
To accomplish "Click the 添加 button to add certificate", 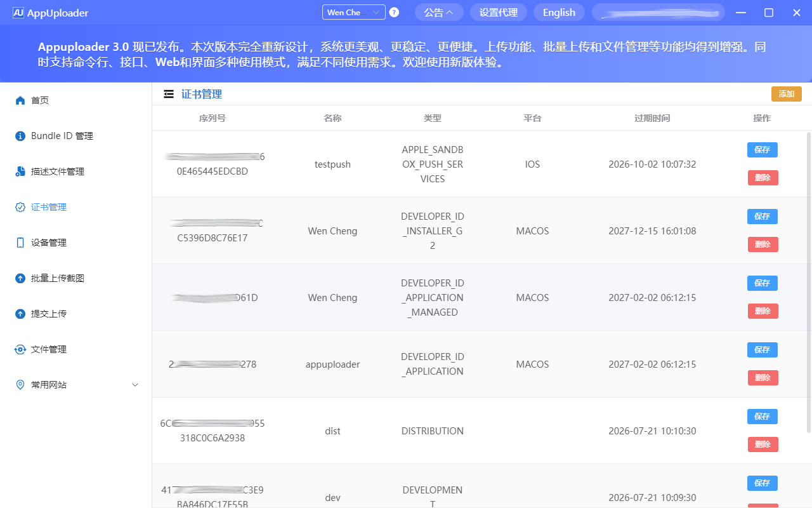I will [786, 93].
